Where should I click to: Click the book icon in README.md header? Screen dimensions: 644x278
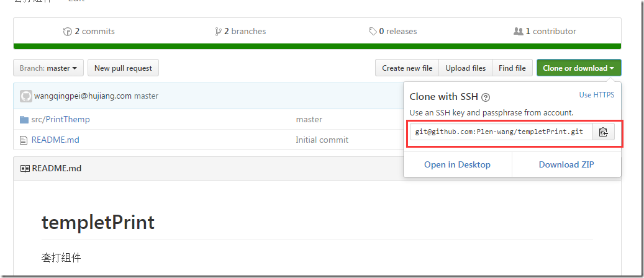pyautogui.click(x=25, y=168)
